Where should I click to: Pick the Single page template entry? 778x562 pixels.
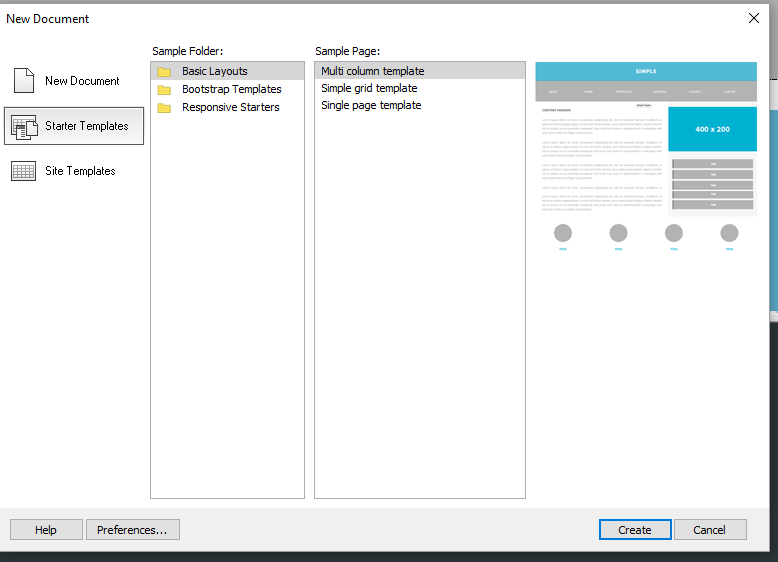coord(371,105)
